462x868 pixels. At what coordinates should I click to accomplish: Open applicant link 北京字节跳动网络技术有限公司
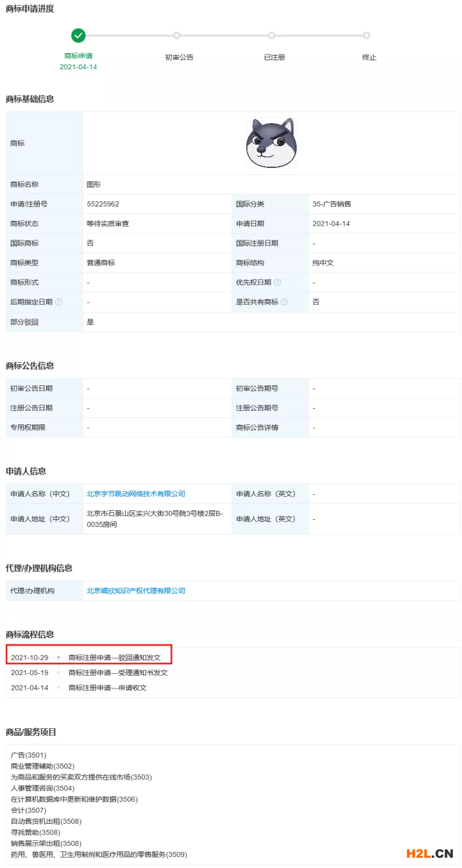tap(136, 494)
